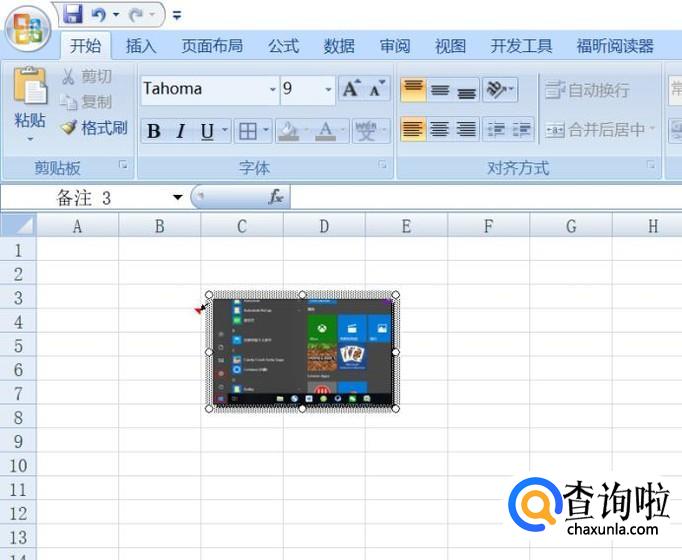Click the select-all corner of the grid
682x560 pixels.
point(18,226)
